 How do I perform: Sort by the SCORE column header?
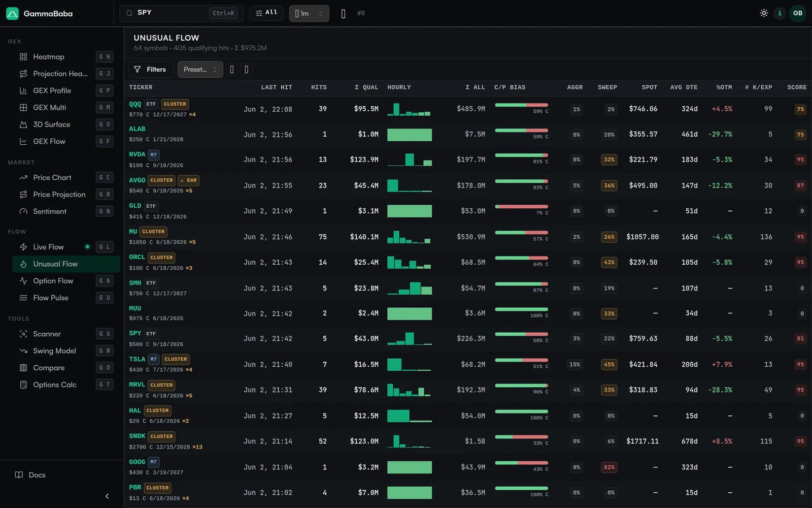(797, 87)
